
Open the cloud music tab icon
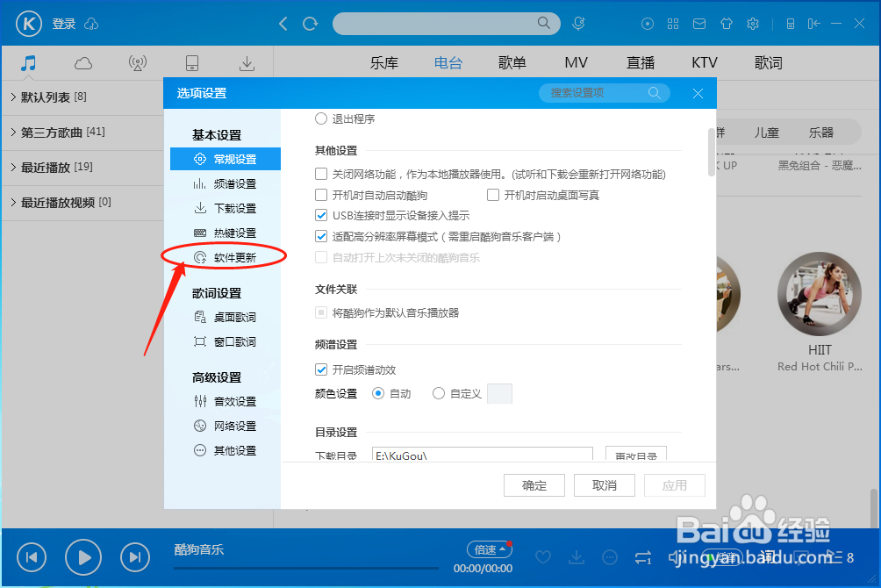click(x=83, y=63)
